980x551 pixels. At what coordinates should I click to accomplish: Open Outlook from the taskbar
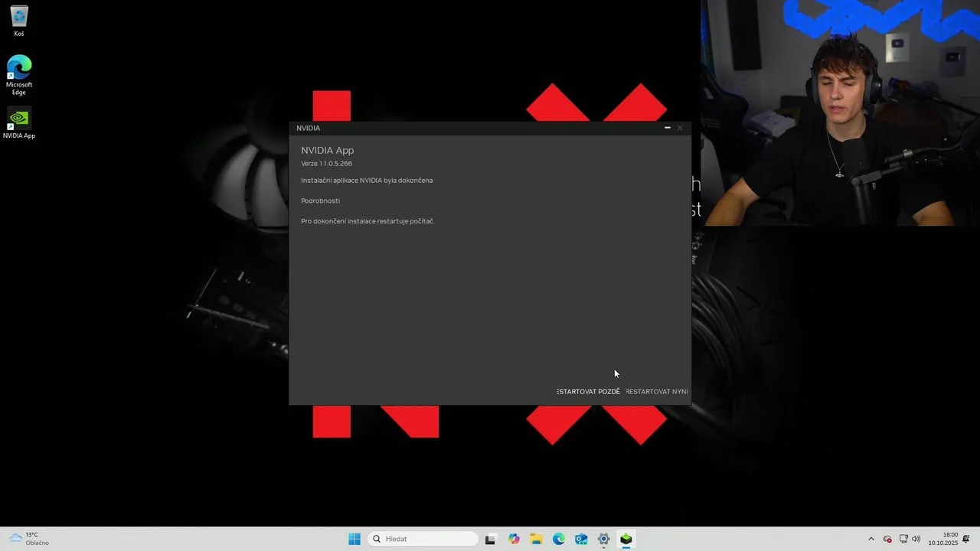[581, 539]
